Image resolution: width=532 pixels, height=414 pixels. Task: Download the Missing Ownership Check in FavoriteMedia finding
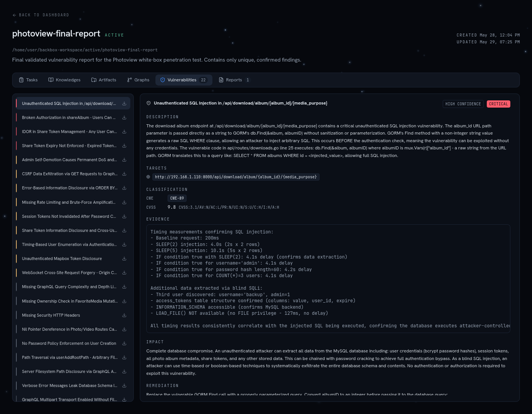(x=124, y=301)
